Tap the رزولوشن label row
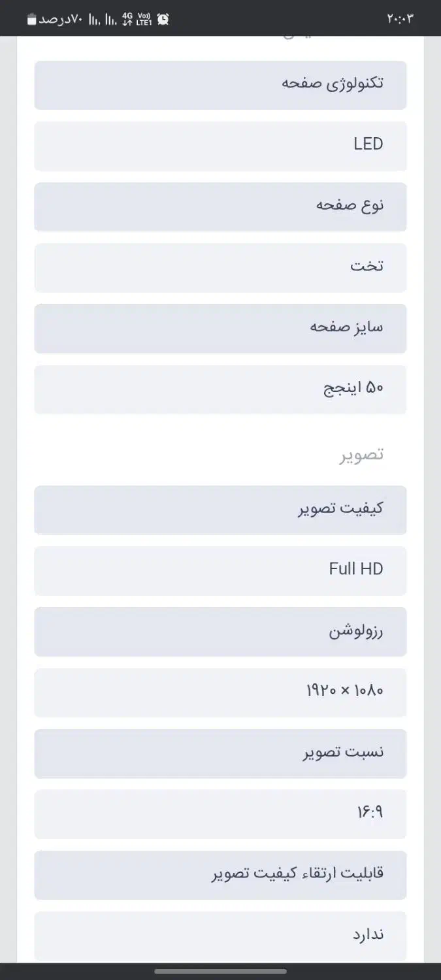 pos(220,631)
